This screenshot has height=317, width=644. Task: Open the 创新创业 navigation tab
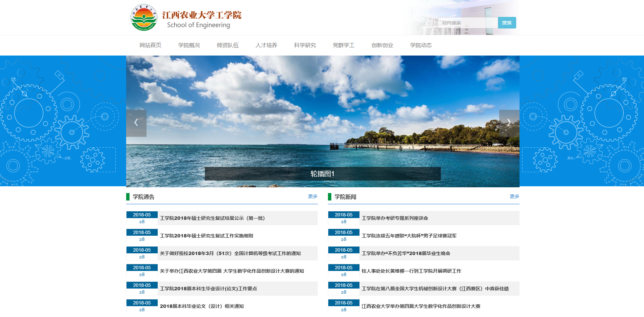(382, 45)
